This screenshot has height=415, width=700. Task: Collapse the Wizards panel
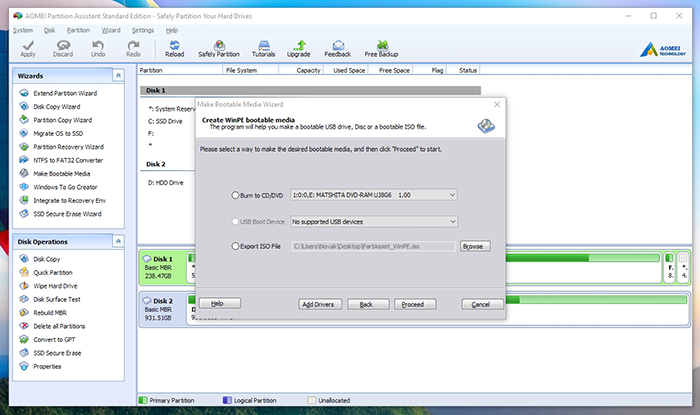click(118, 76)
